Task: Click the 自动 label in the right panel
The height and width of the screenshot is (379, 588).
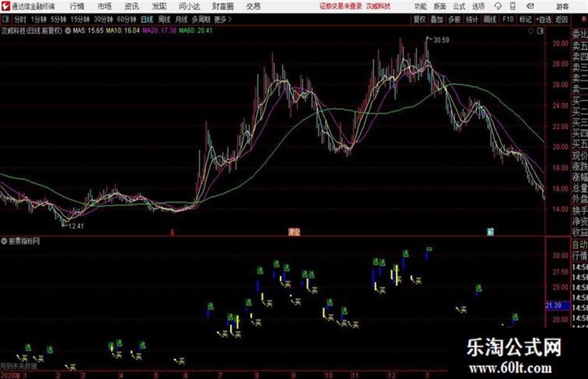Action: pyautogui.click(x=580, y=245)
